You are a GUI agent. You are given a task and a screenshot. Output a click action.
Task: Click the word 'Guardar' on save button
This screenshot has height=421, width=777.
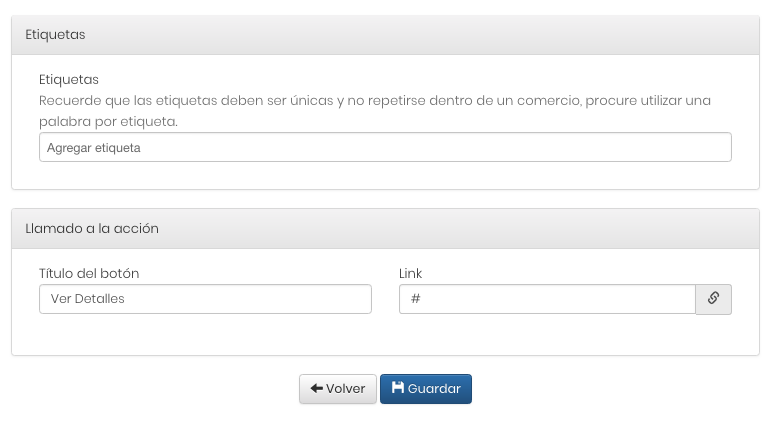tap(434, 389)
